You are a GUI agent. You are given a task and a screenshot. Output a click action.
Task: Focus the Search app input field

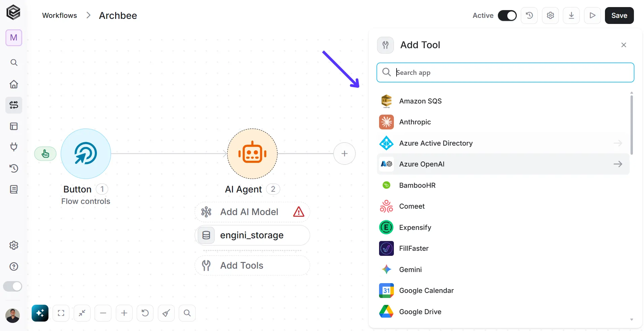505,72
